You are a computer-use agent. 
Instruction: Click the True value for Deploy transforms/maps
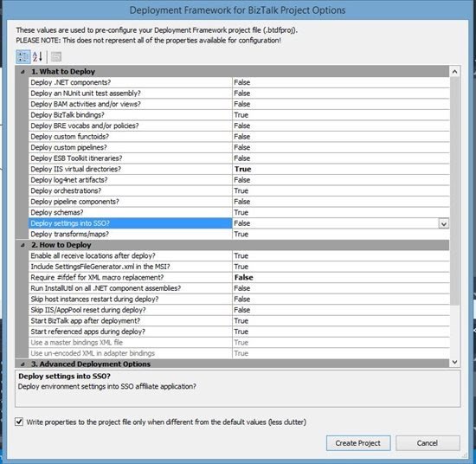point(241,234)
